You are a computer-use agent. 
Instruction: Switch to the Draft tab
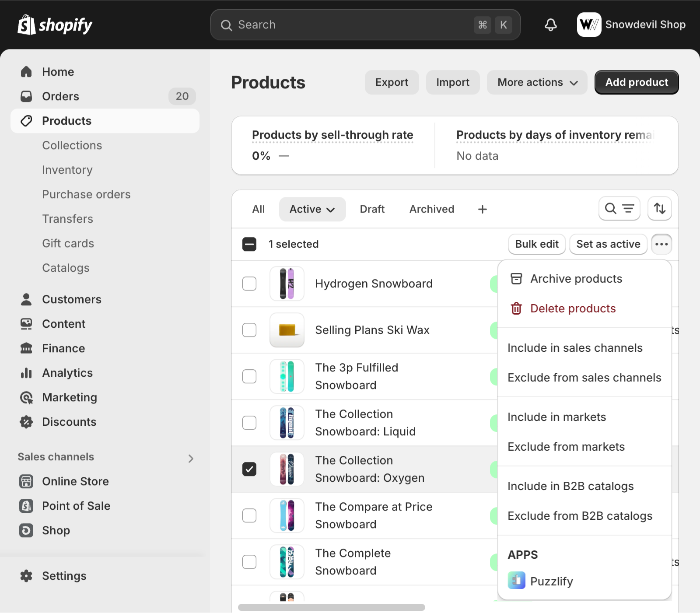(x=372, y=209)
